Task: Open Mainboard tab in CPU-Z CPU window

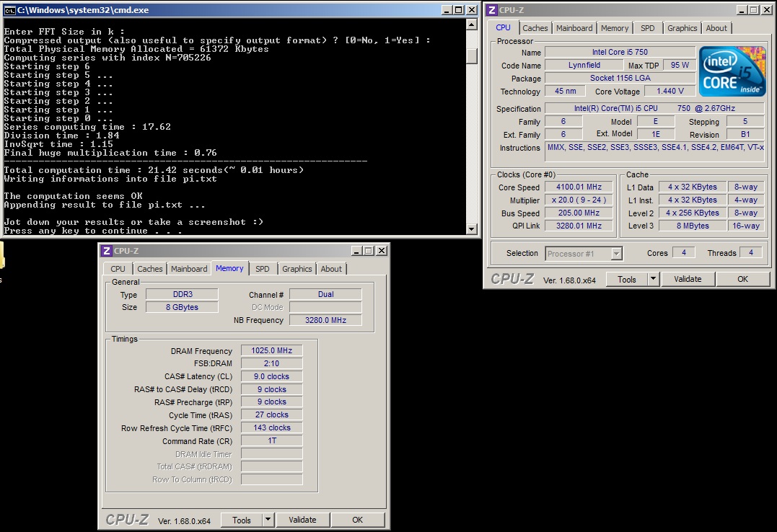Action: 574,28
